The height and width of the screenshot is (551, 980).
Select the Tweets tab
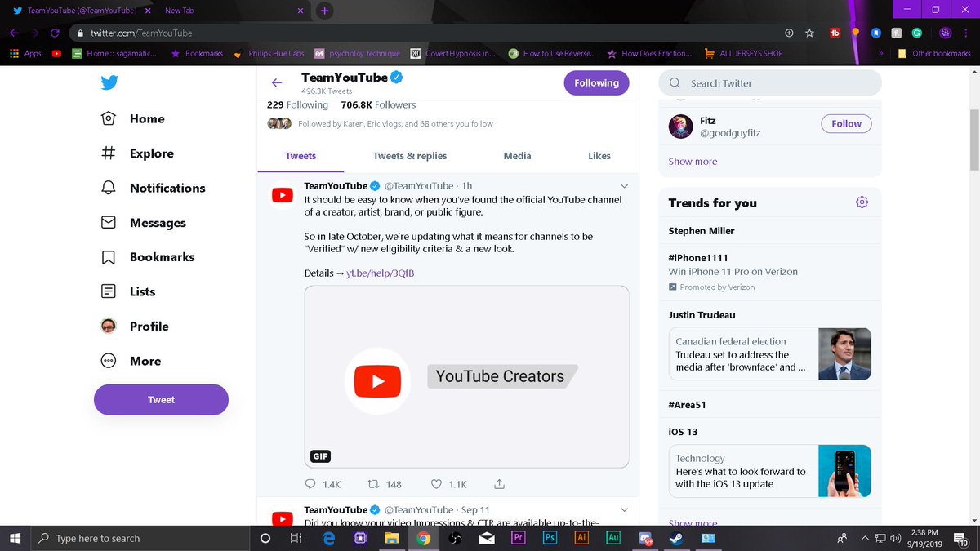coord(301,155)
